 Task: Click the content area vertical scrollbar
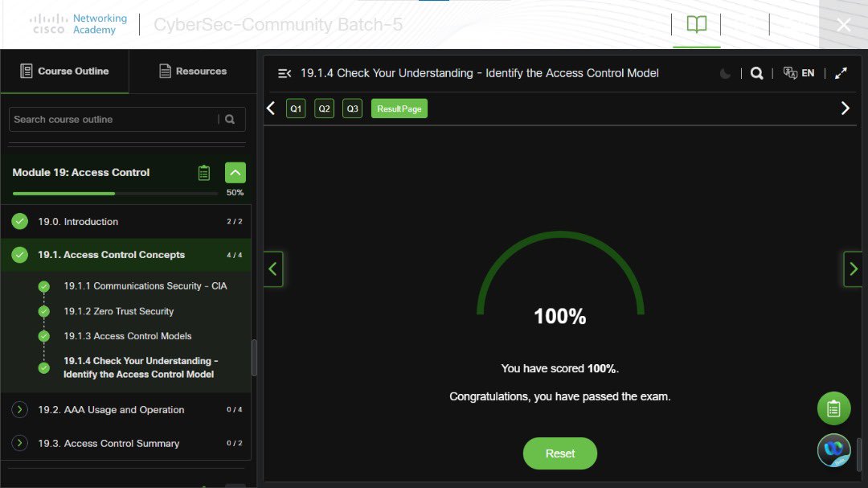pyautogui.click(x=859, y=454)
